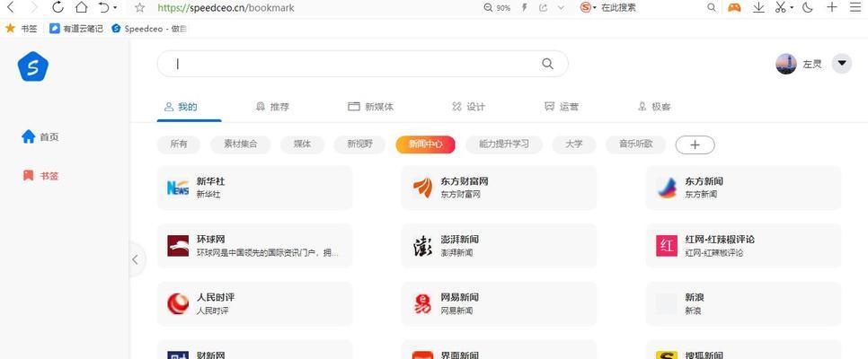The image size is (868, 359).
Task: Switch to the 新媒体 tab
Action: [x=370, y=107]
